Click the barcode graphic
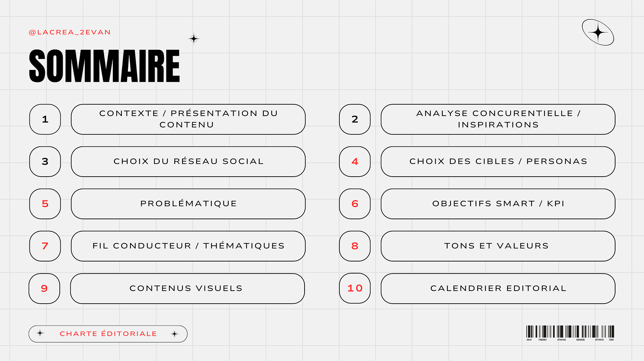Image resolution: width=644 pixels, height=361 pixels. click(x=570, y=333)
